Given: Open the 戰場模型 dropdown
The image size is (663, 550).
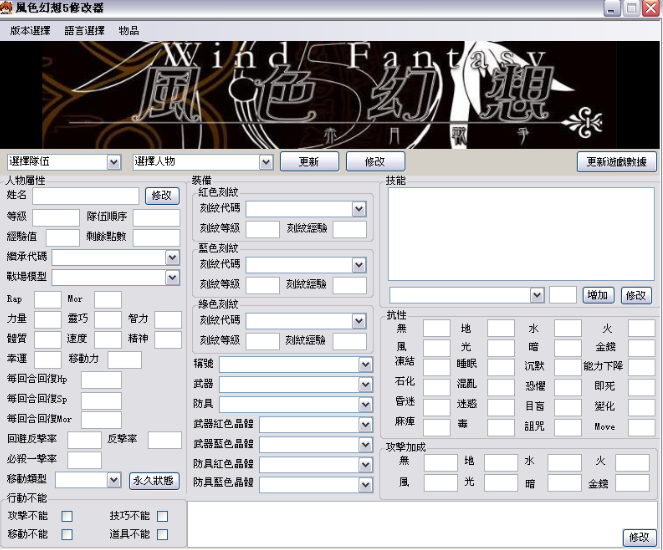Looking at the screenshot, I should (x=172, y=277).
